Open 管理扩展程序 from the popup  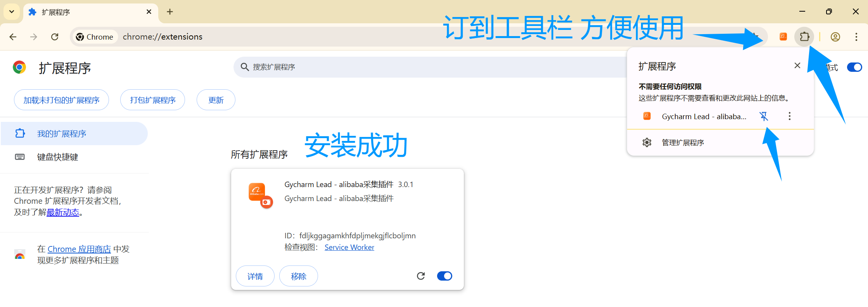720,142
